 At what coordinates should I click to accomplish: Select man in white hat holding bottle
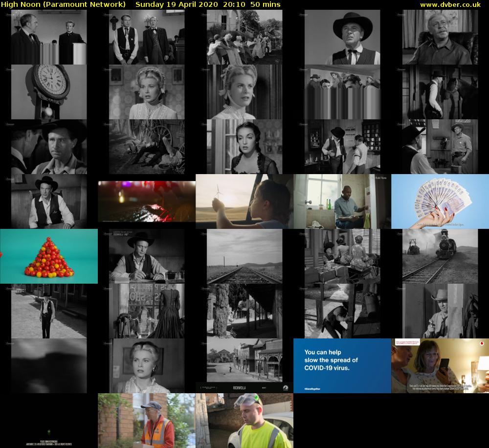(x=440, y=311)
